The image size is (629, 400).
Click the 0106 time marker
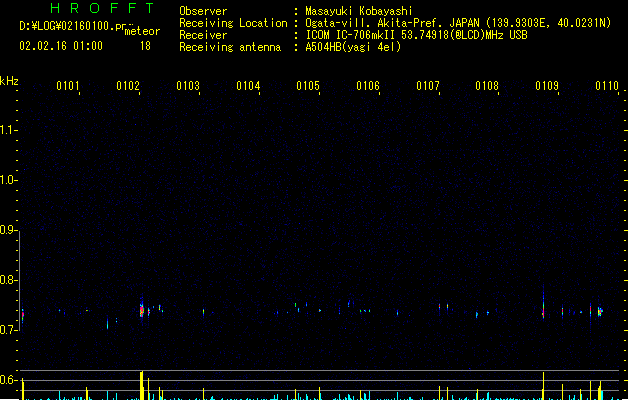368,86
